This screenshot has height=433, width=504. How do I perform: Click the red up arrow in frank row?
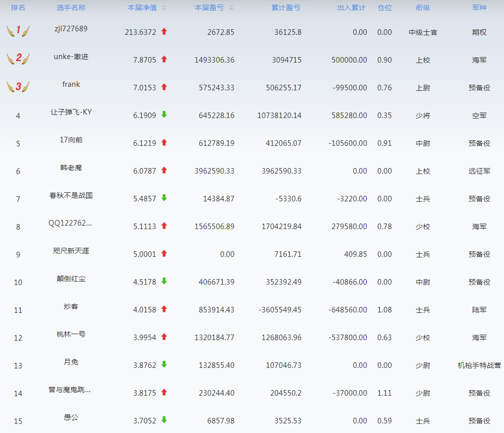point(164,87)
